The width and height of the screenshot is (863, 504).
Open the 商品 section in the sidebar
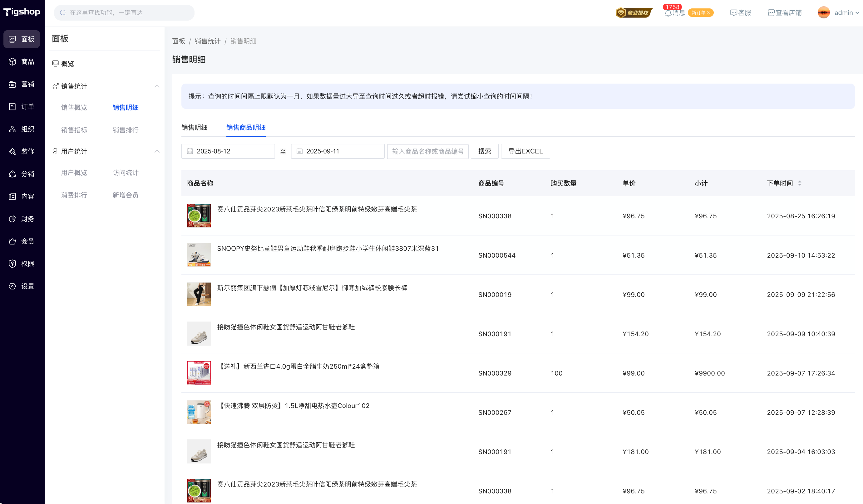(x=21, y=61)
